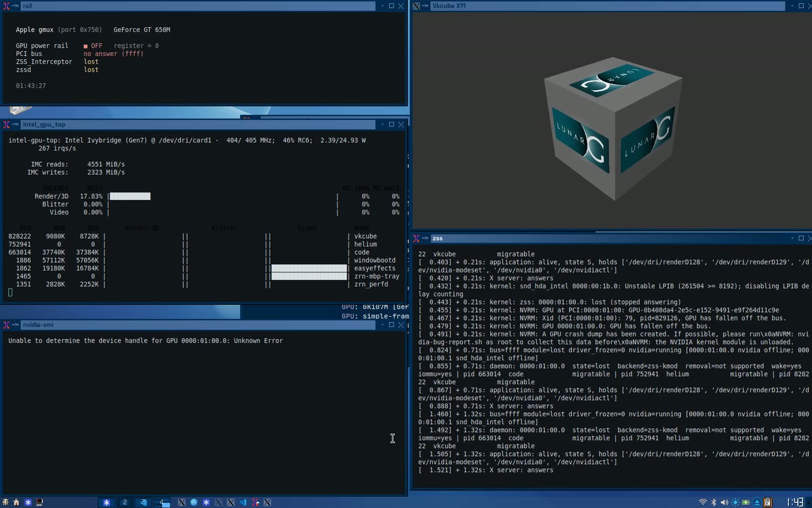Image resolution: width=812 pixels, height=508 pixels.
Task: Click the spinning LunarG cube in Vkcube
Action: click(613, 128)
